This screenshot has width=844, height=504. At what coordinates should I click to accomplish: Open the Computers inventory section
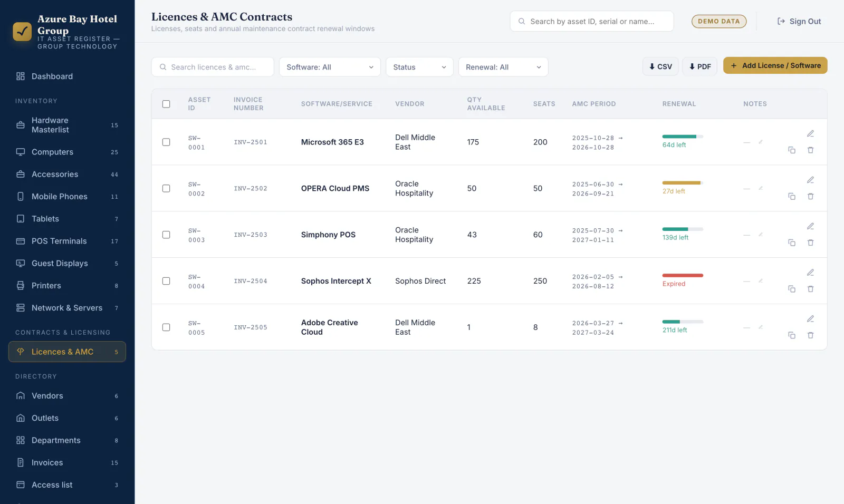pyautogui.click(x=67, y=152)
